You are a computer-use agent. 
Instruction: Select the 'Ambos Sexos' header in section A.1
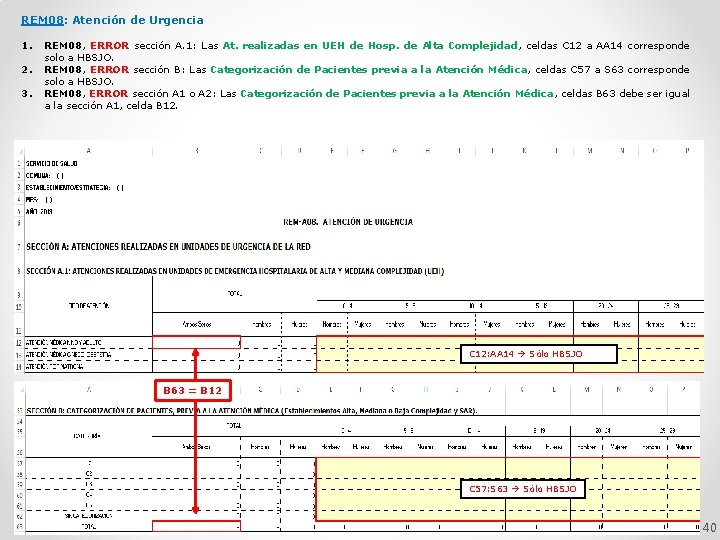pos(197,324)
